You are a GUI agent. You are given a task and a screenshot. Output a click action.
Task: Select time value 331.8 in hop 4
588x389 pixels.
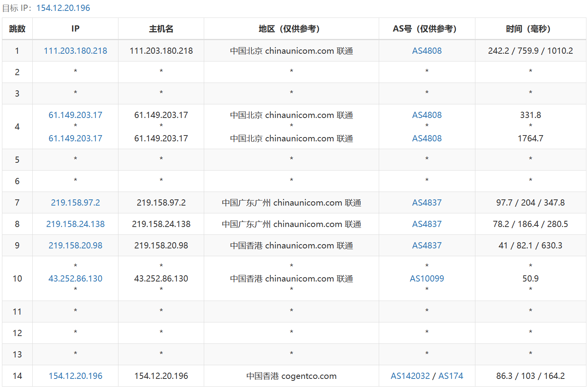click(530, 115)
